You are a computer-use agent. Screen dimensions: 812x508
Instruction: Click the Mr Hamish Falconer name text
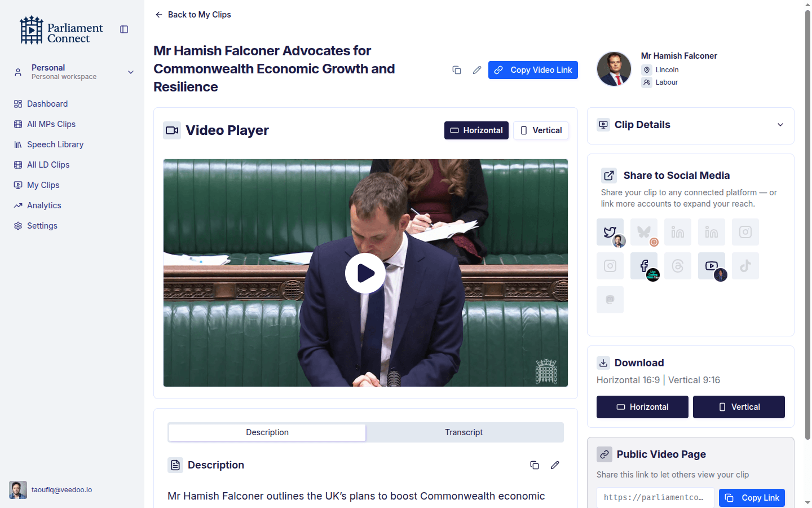679,56
